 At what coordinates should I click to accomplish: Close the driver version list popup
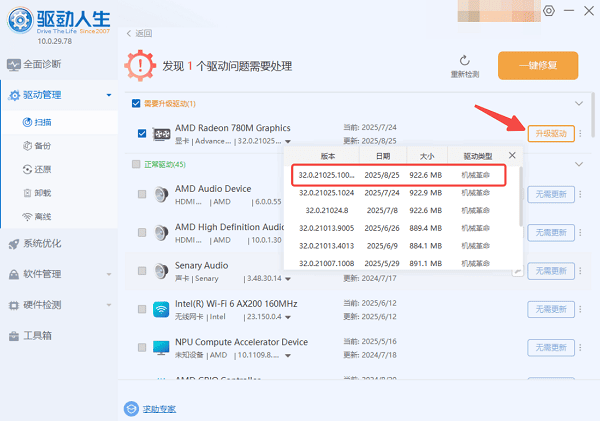click(x=512, y=155)
